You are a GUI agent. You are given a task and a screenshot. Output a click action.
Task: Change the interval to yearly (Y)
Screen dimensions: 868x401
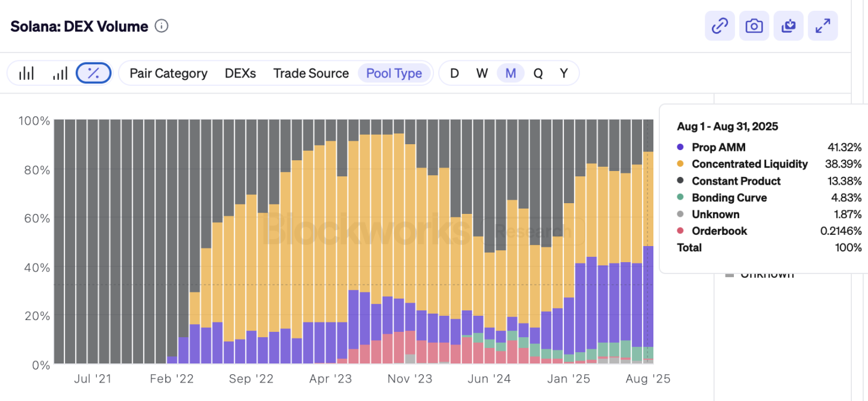pyautogui.click(x=563, y=73)
